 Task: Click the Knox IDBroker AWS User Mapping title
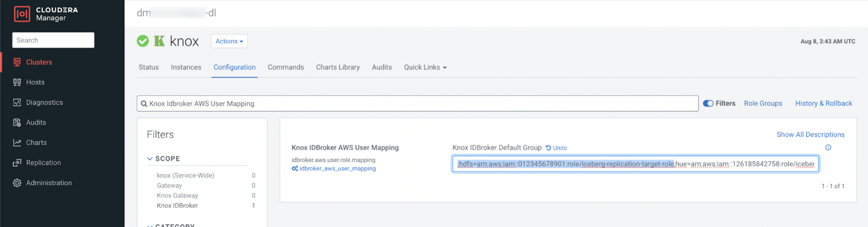click(345, 148)
